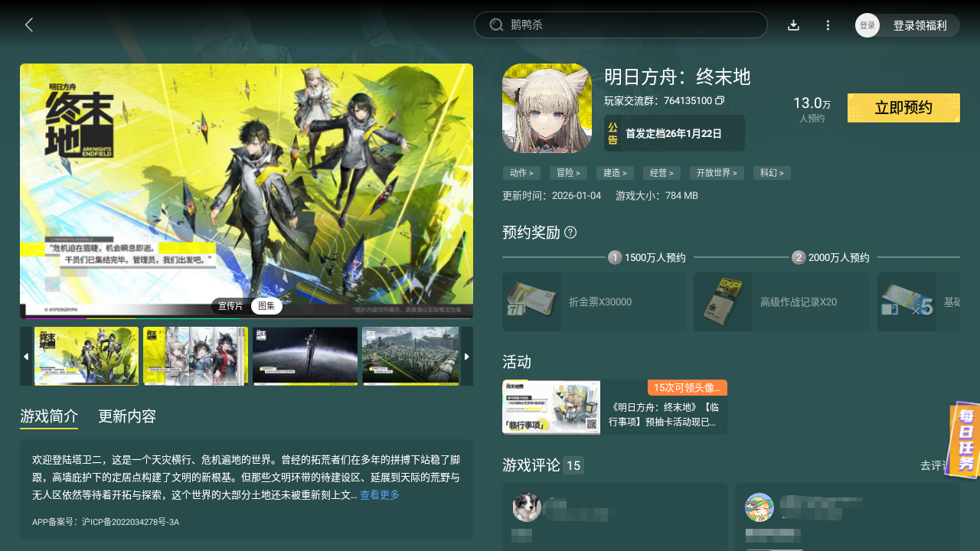
Task: Click the 活动 section heading
Action: 517,362
